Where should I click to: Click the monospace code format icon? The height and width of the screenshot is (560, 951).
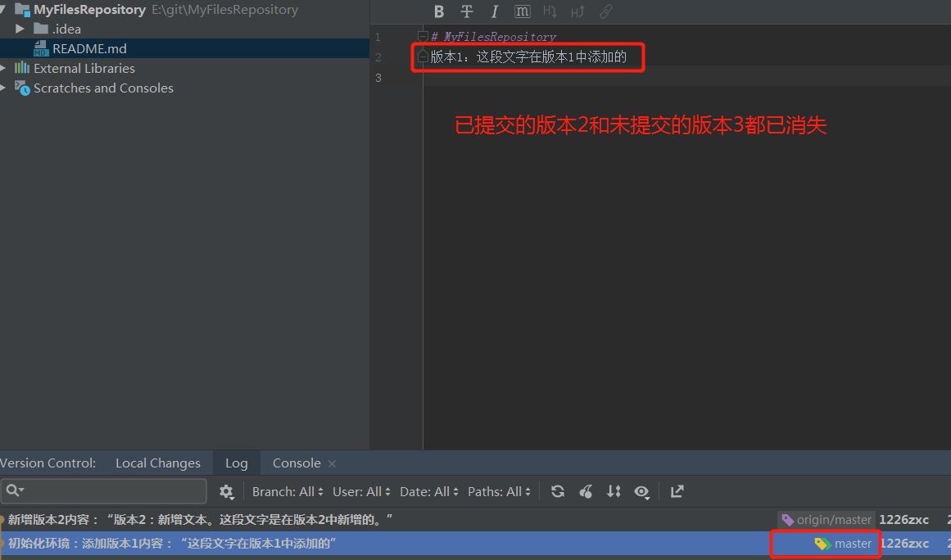pyautogui.click(x=522, y=11)
